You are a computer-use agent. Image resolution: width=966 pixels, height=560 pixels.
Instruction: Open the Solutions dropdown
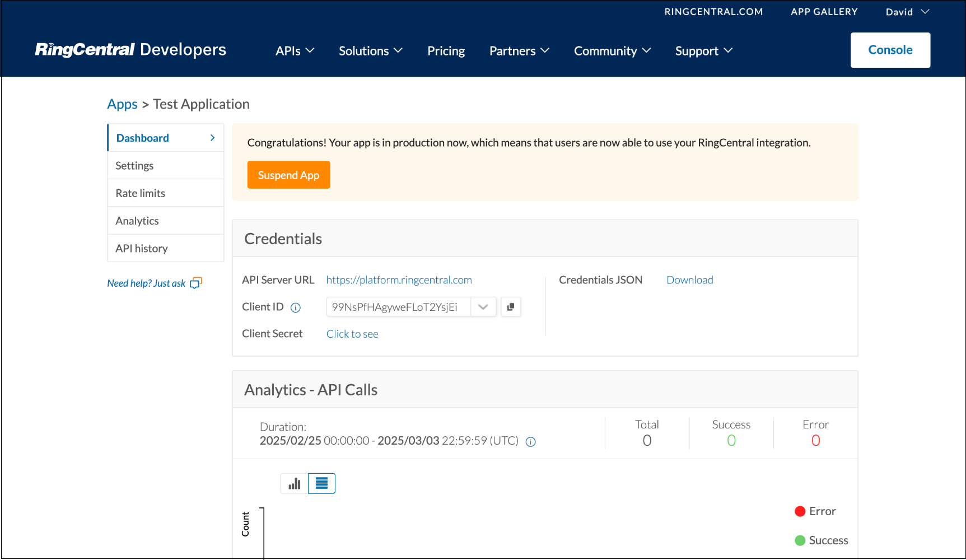[371, 51]
